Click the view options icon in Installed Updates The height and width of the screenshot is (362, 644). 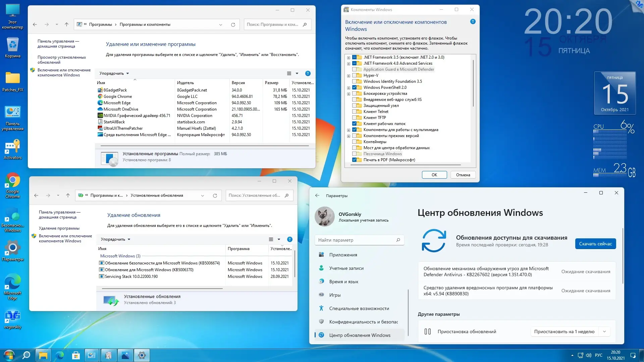tap(271, 239)
